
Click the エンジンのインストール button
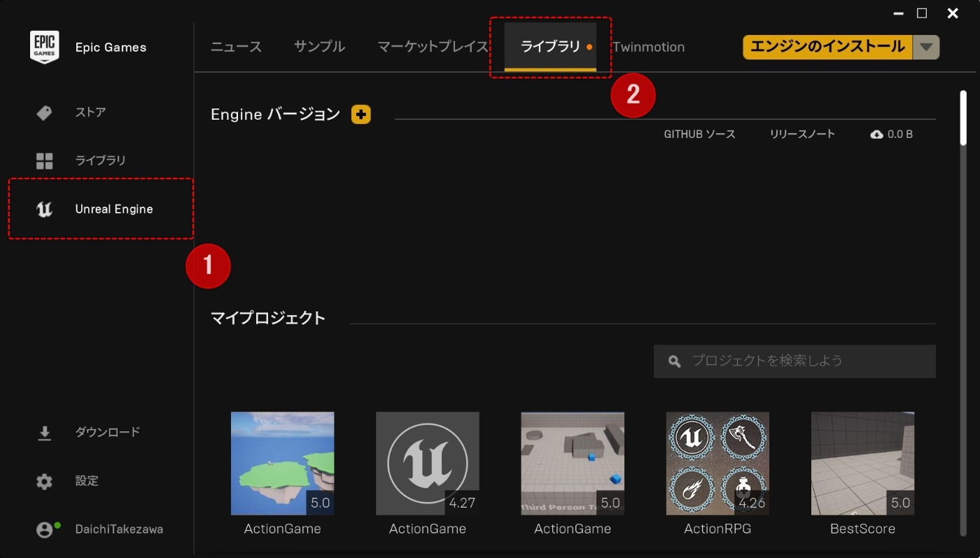[827, 47]
